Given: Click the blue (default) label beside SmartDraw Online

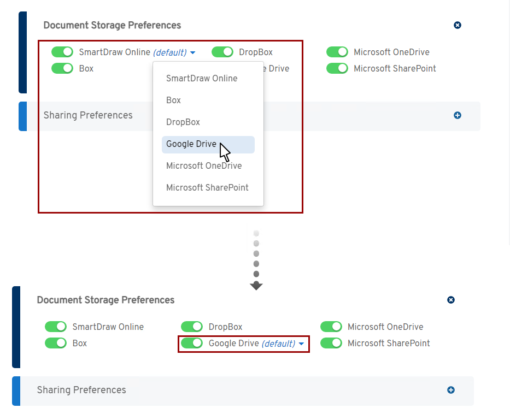Looking at the screenshot, I should click(x=169, y=53).
